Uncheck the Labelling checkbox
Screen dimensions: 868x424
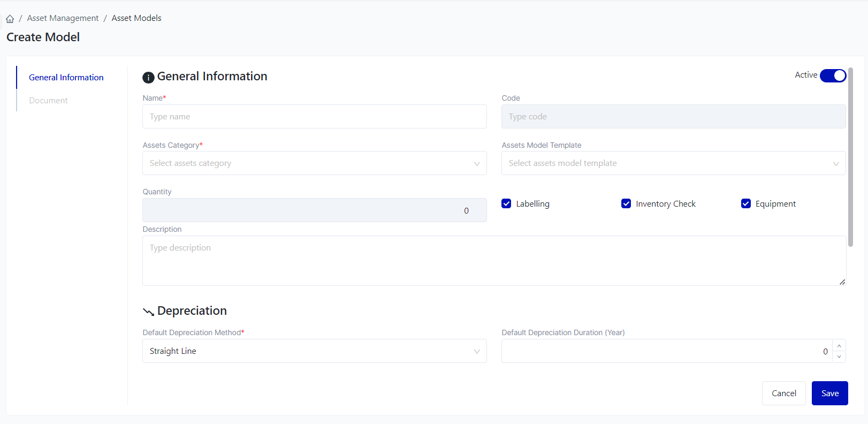coord(506,203)
